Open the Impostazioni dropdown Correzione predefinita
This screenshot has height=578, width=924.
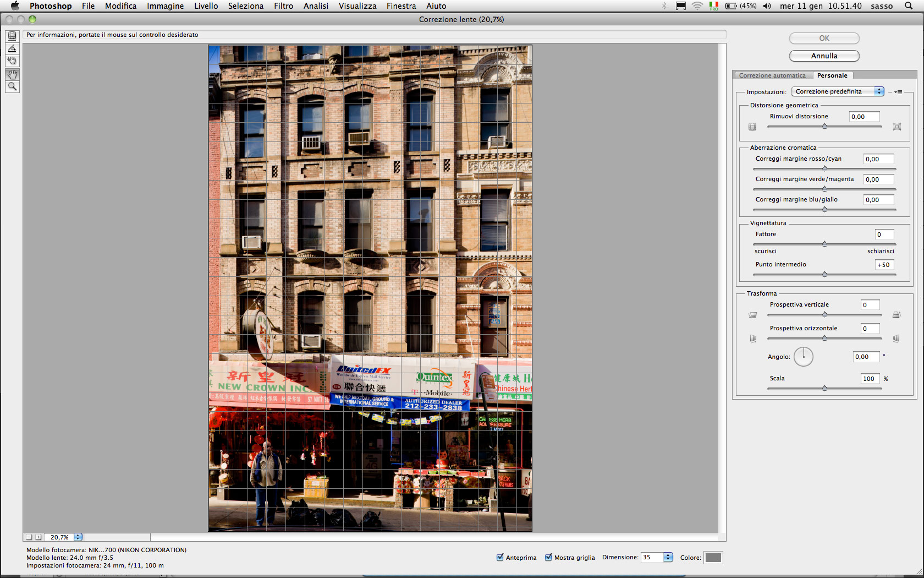838,91
